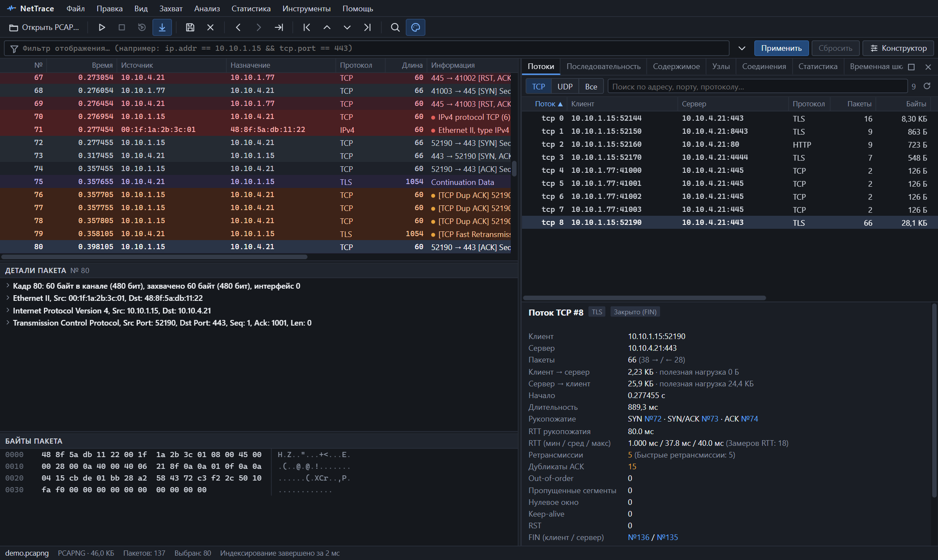Save capture with the floppy disk icon

click(190, 27)
